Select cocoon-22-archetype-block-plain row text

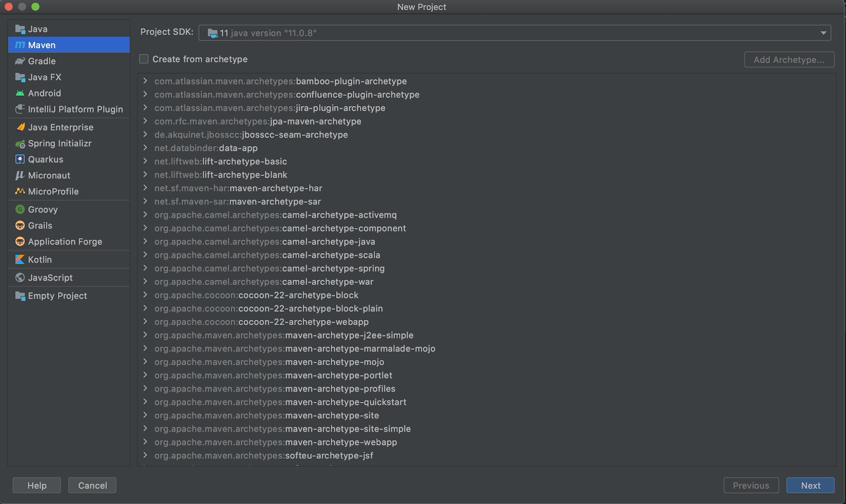pos(269,309)
